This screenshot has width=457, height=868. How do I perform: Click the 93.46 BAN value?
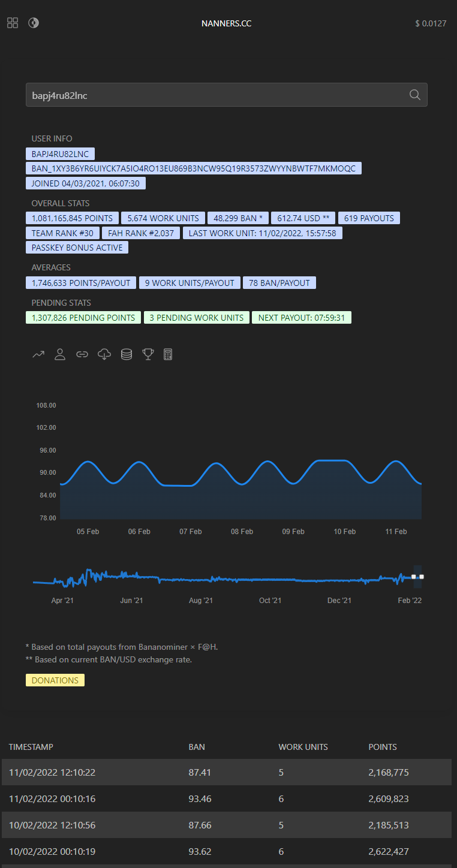[200, 799]
